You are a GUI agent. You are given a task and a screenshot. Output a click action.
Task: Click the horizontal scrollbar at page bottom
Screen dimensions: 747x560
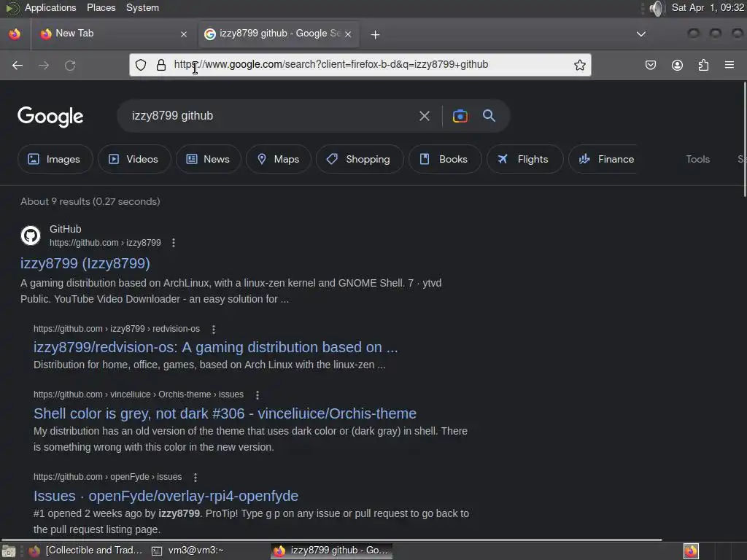point(332,540)
